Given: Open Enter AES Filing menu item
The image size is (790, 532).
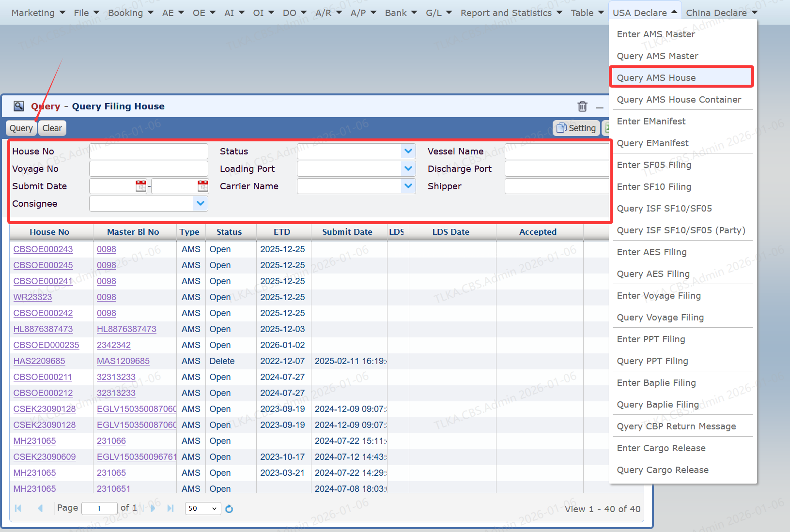Looking at the screenshot, I should point(651,252).
